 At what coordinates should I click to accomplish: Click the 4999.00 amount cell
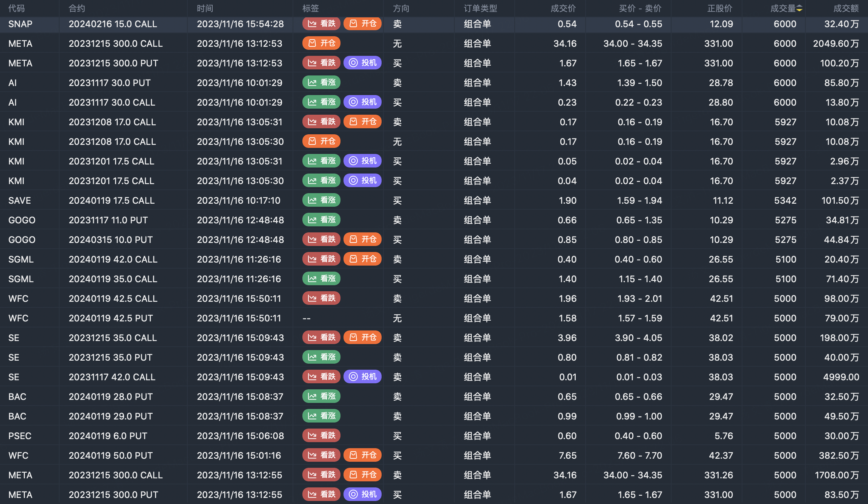[841, 377]
